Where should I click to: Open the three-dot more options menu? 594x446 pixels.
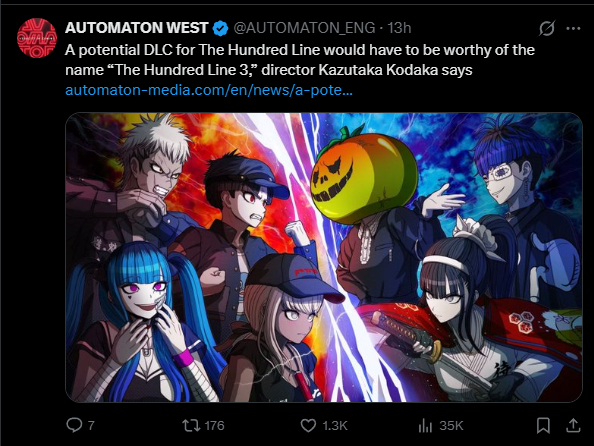(x=573, y=28)
